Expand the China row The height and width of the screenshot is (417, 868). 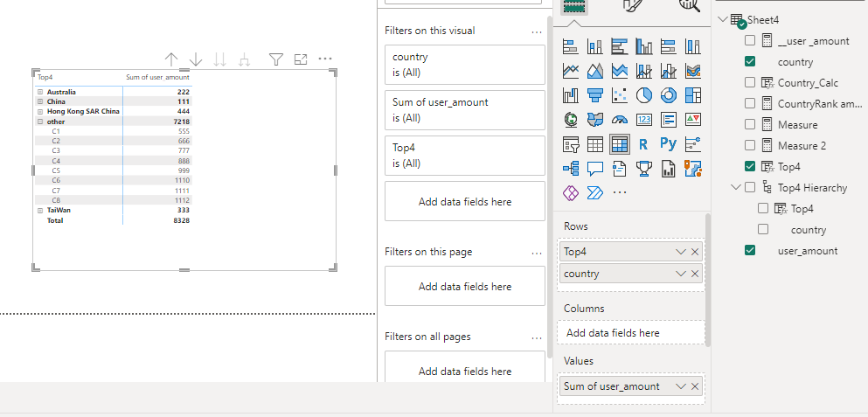tap(40, 102)
